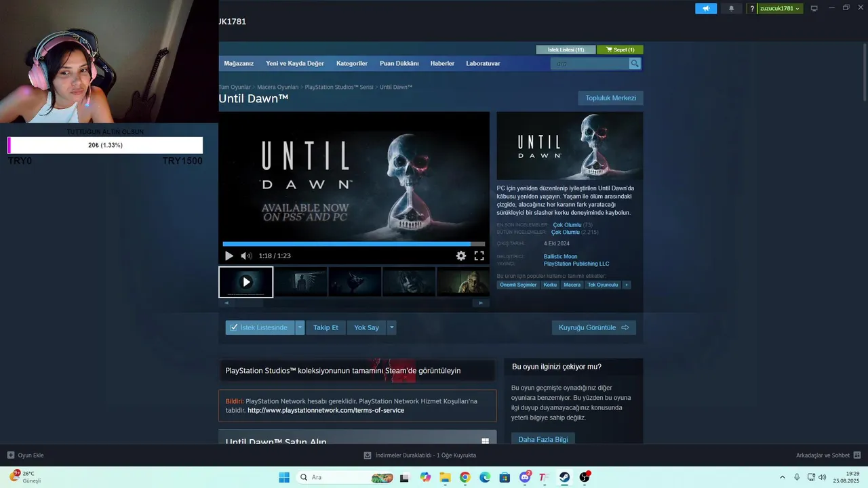
Task: Switch to Big Picture mode monitor icon
Action: coord(814,9)
